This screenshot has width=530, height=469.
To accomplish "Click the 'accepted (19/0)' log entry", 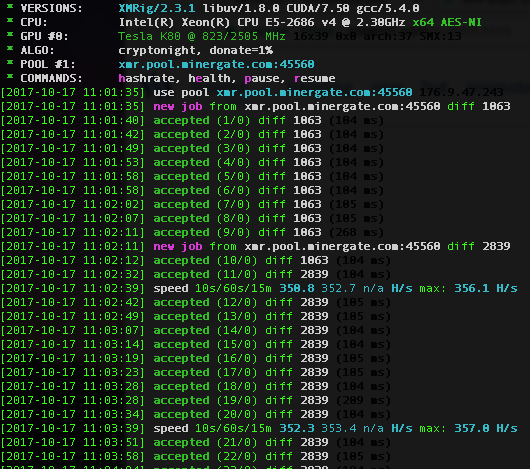I will 196,400.
